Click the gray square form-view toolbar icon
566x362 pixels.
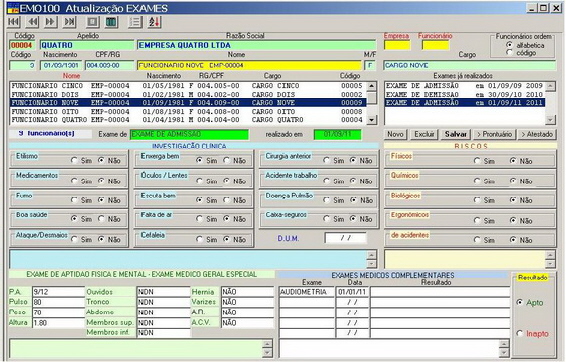92,22
